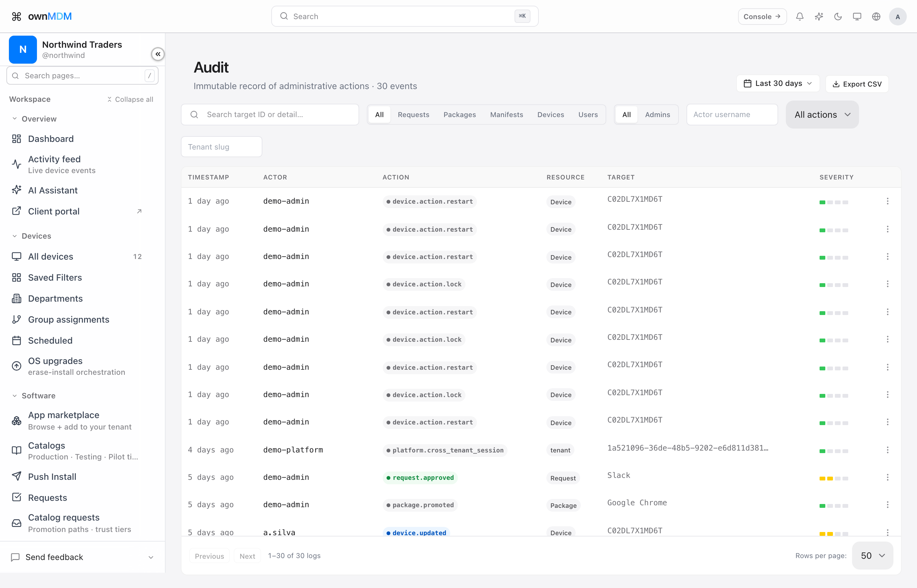Click the monitor display icon in header

point(857,17)
